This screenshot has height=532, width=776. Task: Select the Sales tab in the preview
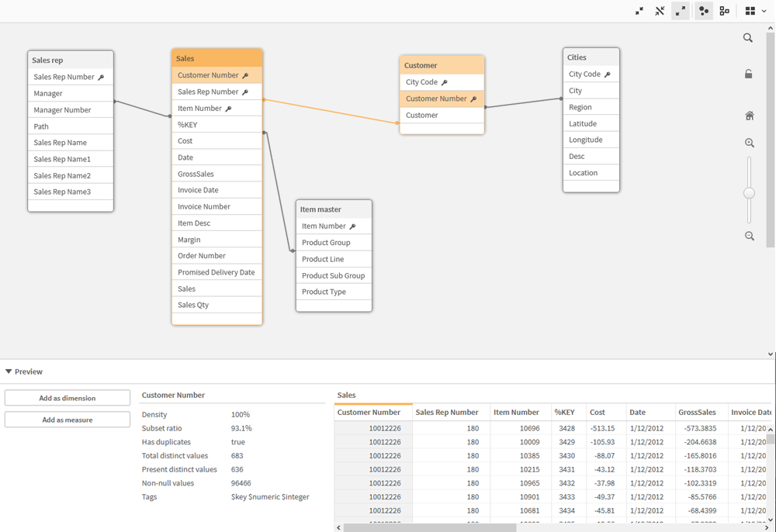pyautogui.click(x=346, y=395)
